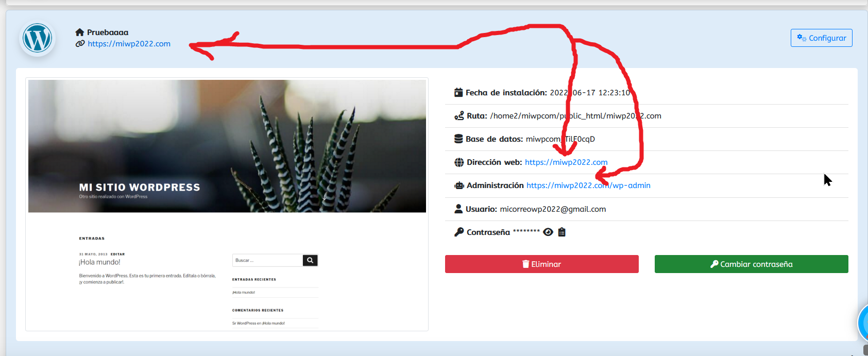Click the COMENTARIOS RECIENTES heading in the preview
Viewport: 868px width, 356px height.
click(x=258, y=310)
